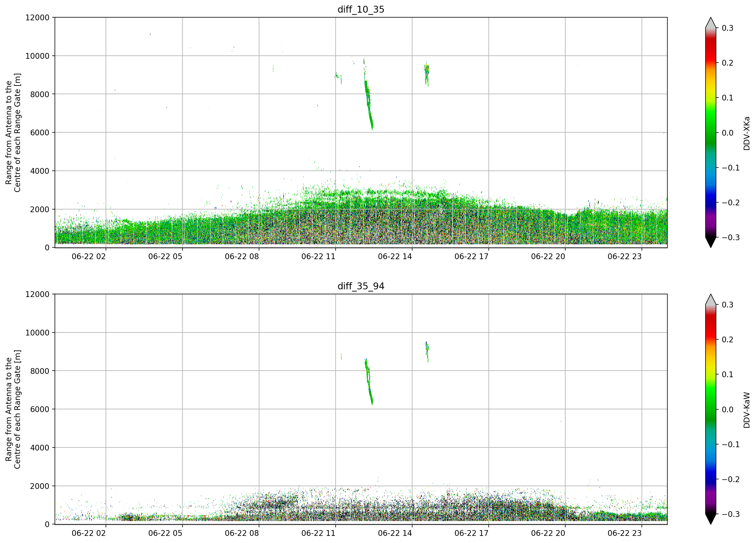
Task: Click the 0.2 tick on the DDV-XKa colorbar
Action: click(x=728, y=63)
